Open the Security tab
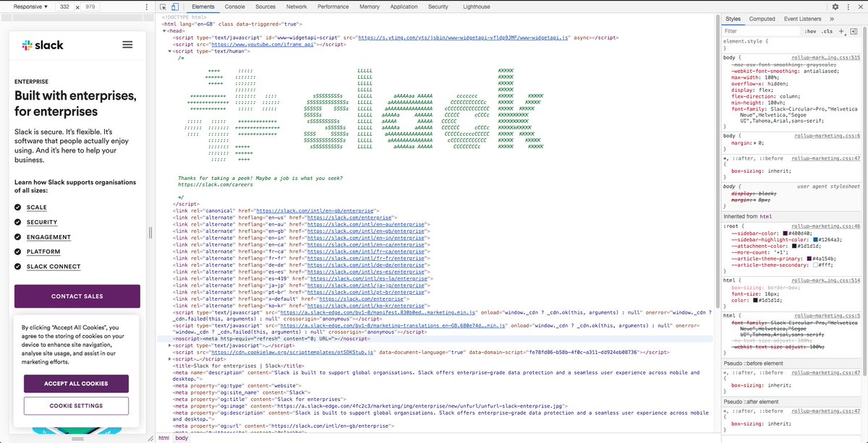 coord(438,7)
